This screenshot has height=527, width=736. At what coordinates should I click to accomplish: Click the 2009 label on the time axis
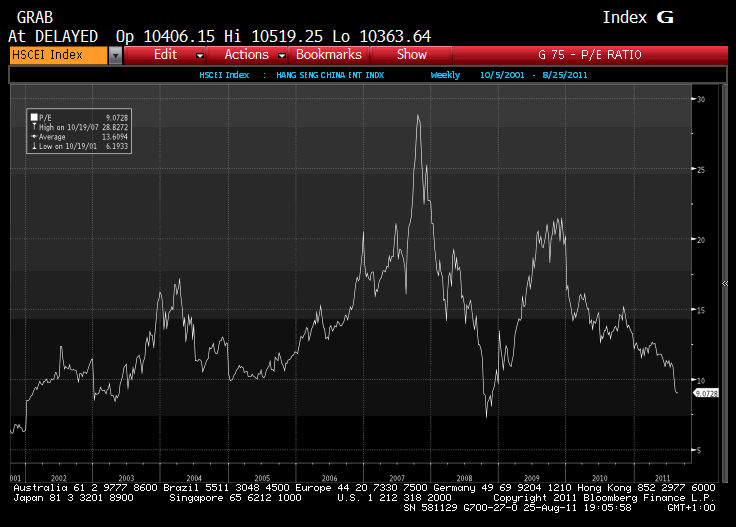coord(531,478)
